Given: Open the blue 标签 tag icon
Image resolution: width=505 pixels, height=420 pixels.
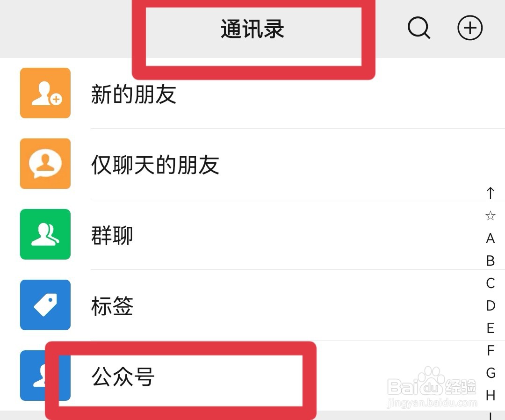Looking at the screenshot, I should [x=45, y=304].
